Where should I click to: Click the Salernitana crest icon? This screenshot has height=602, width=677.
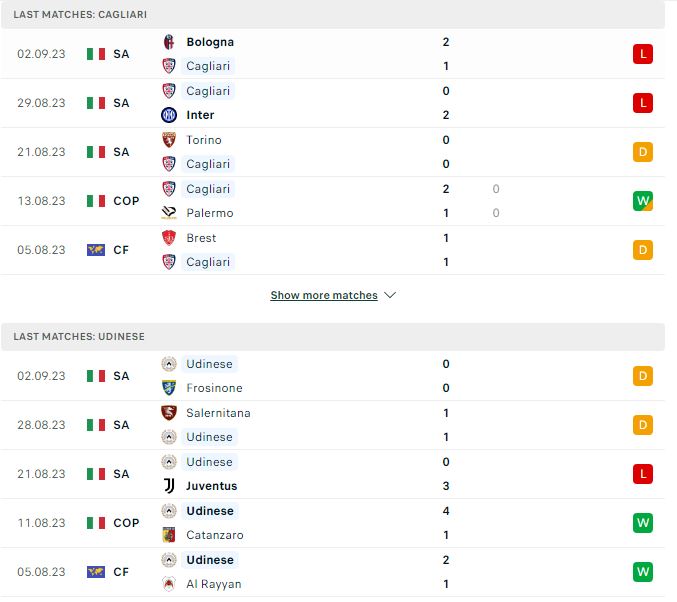pos(169,413)
